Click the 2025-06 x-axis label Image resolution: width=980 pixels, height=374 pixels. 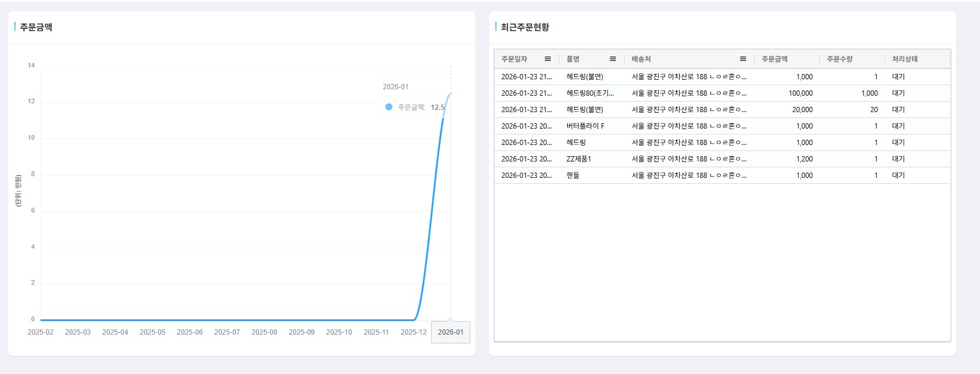(189, 332)
